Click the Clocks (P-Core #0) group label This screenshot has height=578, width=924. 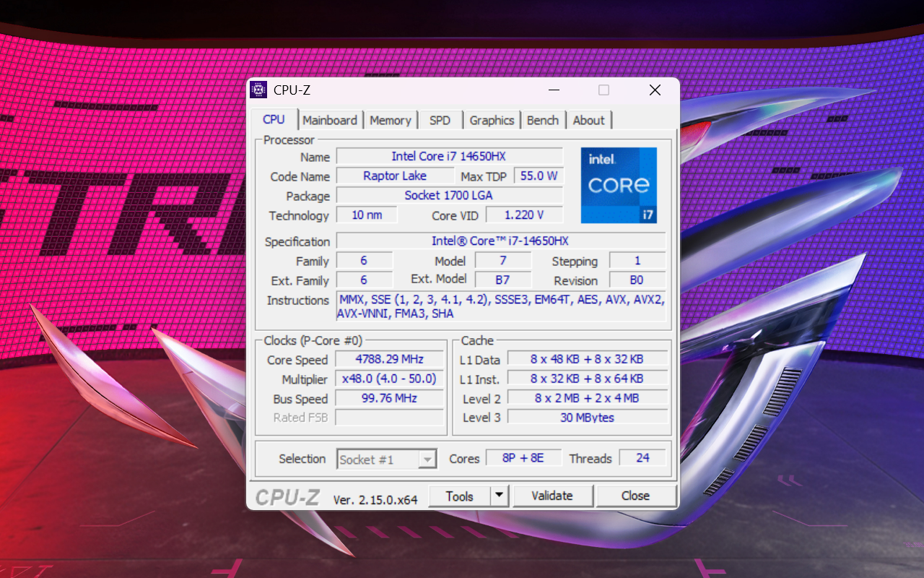click(x=313, y=340)
